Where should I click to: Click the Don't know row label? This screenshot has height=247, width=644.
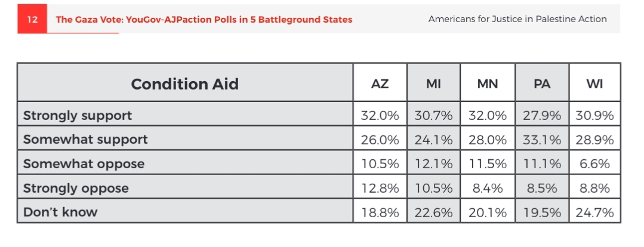(x=60, y=212)
